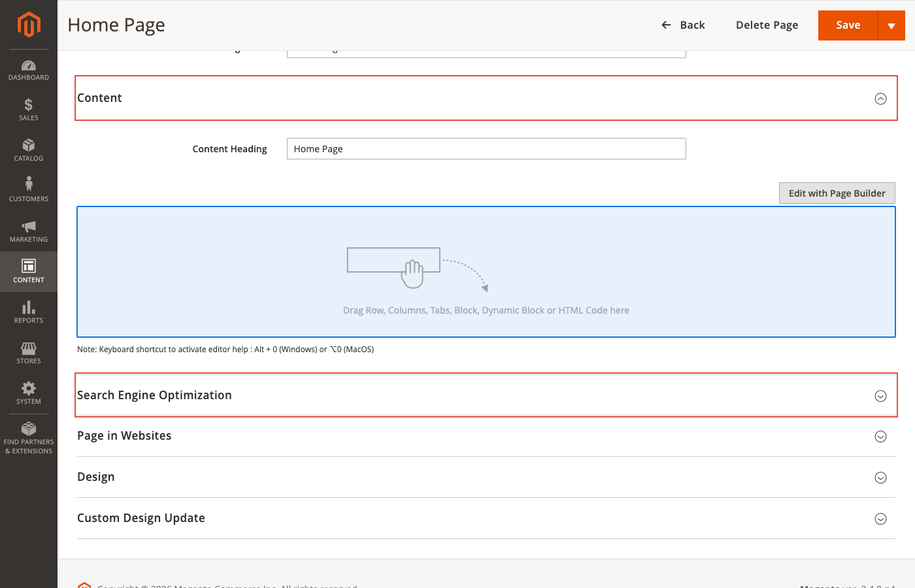Open Reports in the sidebar

(29, 312)
